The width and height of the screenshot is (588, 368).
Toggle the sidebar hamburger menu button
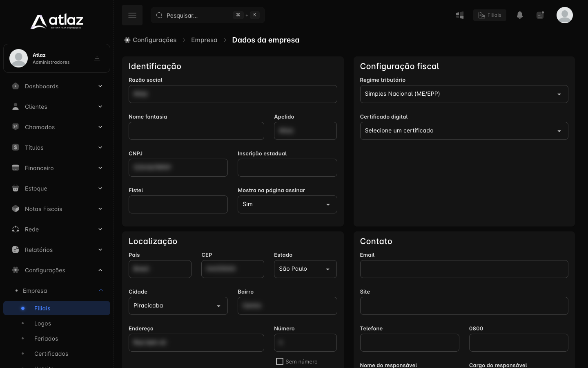tap(132, 15)
